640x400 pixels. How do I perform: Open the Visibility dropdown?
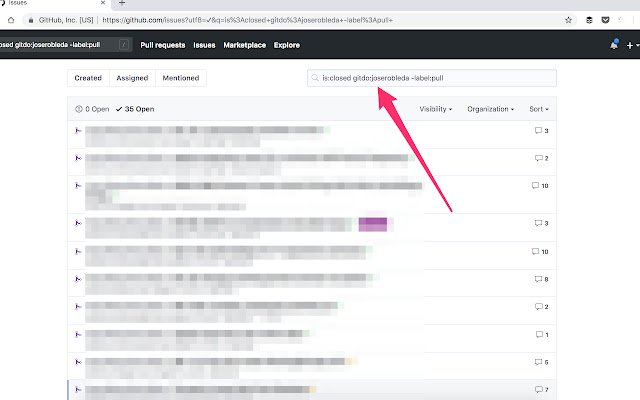click(x=436, y=109)
